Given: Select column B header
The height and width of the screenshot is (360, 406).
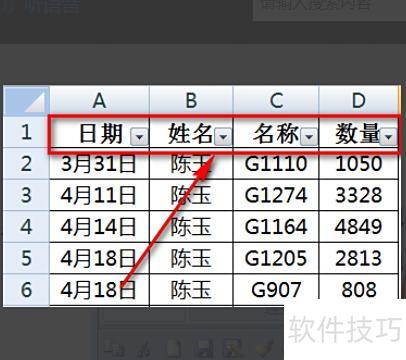Looking at the screenshot, I should [191, 101].
